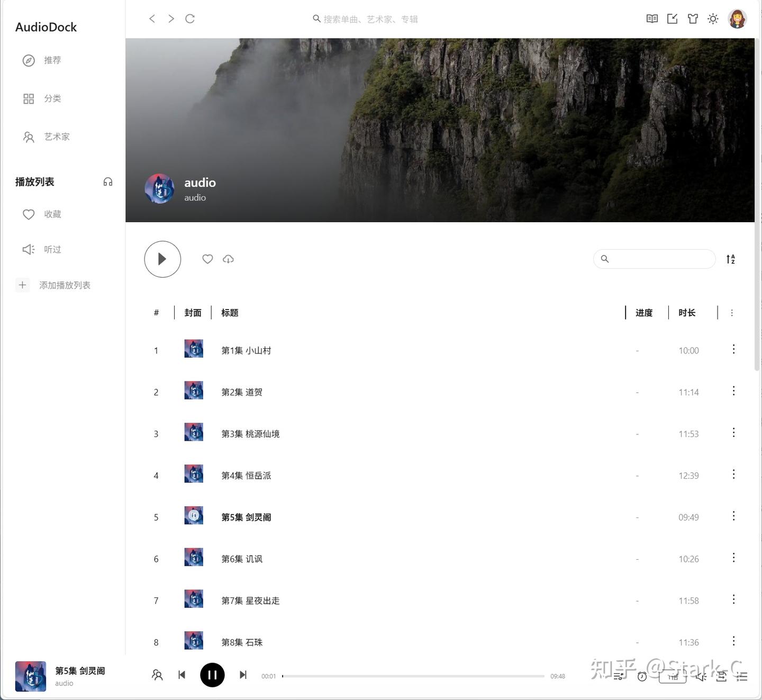This screenshot has width=762, height=700.
Task: Open more menu for 第6集 讥讽
Action: point(733,558)
